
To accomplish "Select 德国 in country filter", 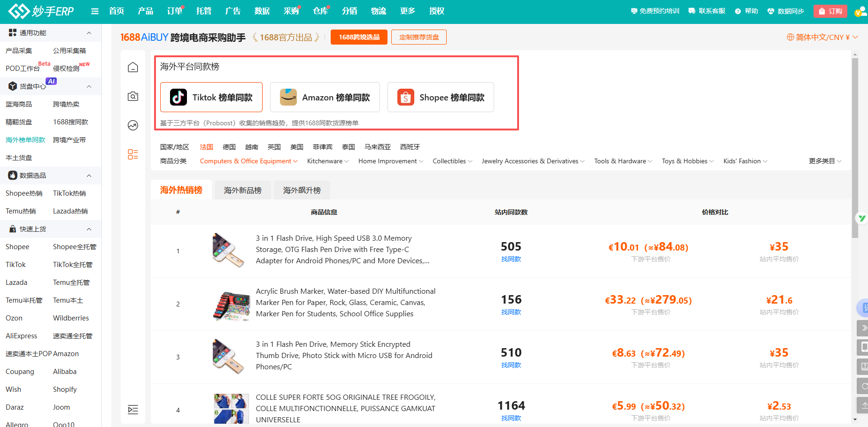I will pos(229,147).
